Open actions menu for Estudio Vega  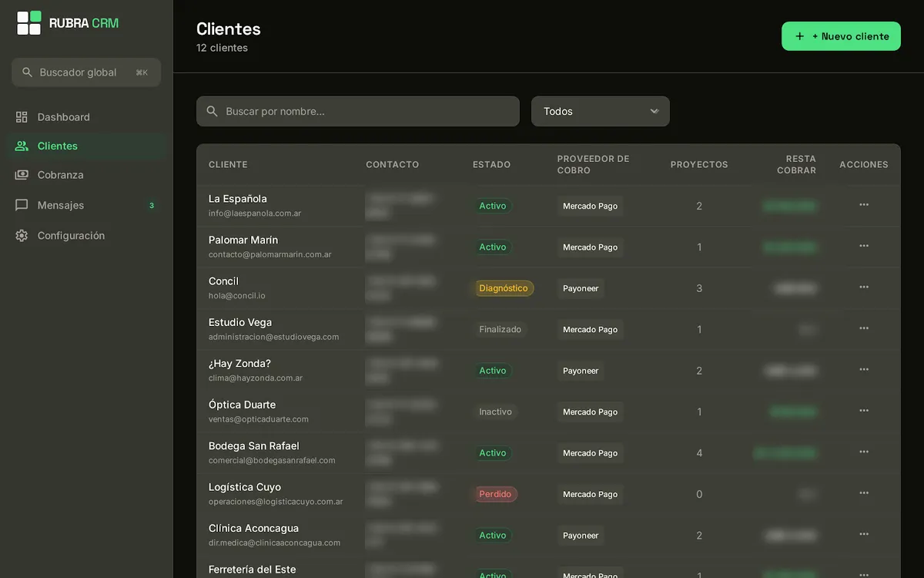[x=864, y=328]
